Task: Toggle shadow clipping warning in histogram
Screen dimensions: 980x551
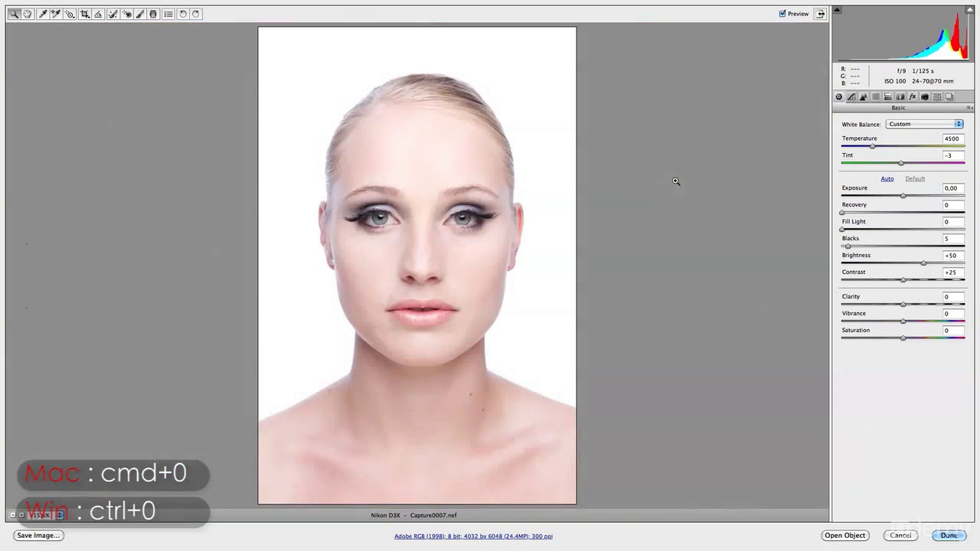Action: (x=837, y=11)
